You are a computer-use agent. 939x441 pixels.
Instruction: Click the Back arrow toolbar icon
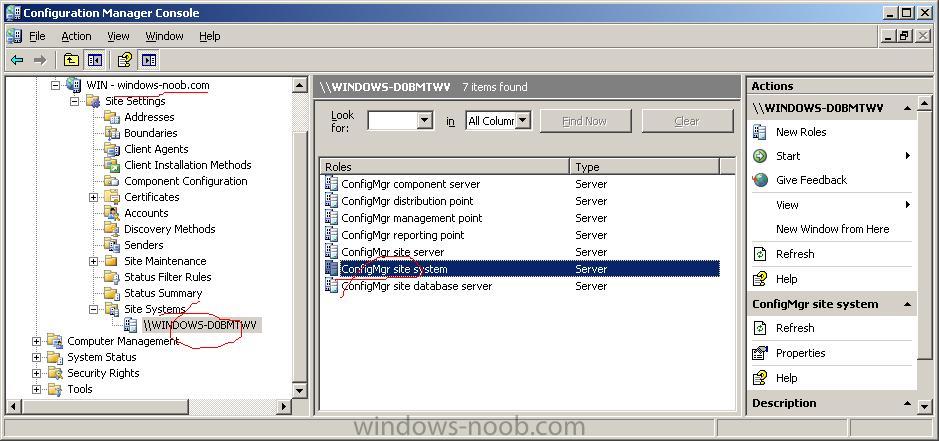[x=17, y=59]
